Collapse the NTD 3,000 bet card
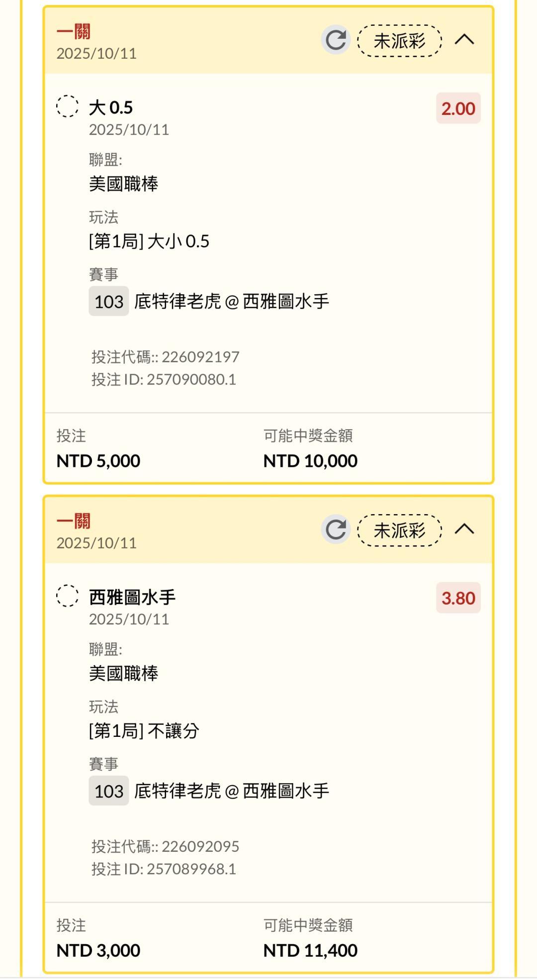537x980 pixels. pyautogui.click(x=464, y=529)
